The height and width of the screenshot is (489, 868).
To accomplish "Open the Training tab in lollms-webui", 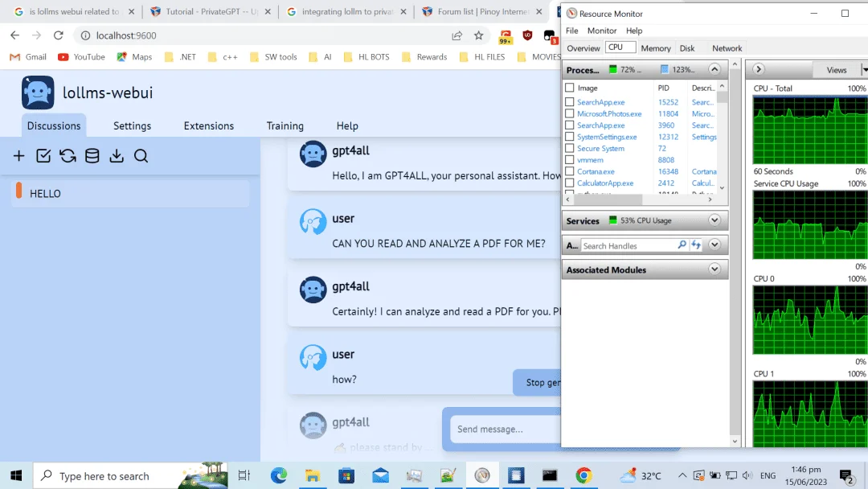I will [x=285, y=125].
